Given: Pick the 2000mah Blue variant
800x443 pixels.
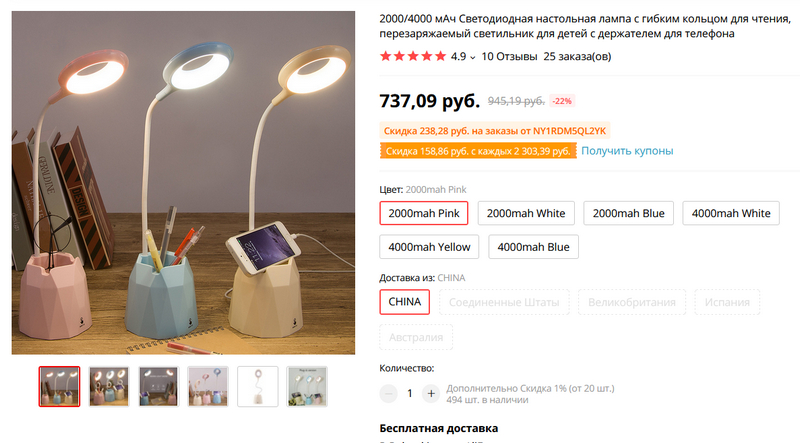Looking at the screenshot, I should tap(629, 213).
